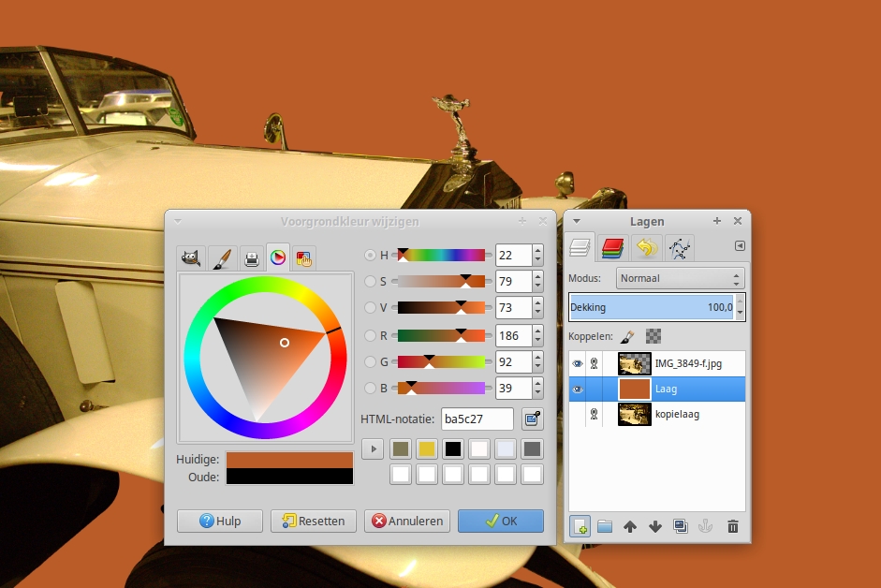Select the GIMP color selector tab
Screen dimensions: 881x588
click(x=191, y=258)
